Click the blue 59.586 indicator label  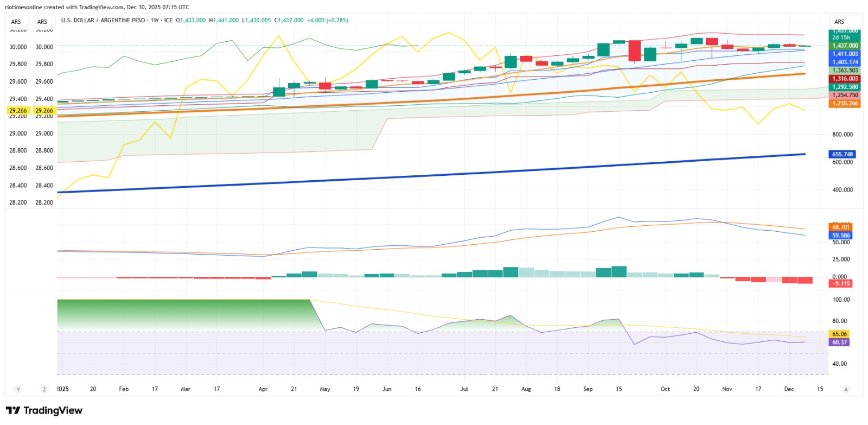click(841, 235)
